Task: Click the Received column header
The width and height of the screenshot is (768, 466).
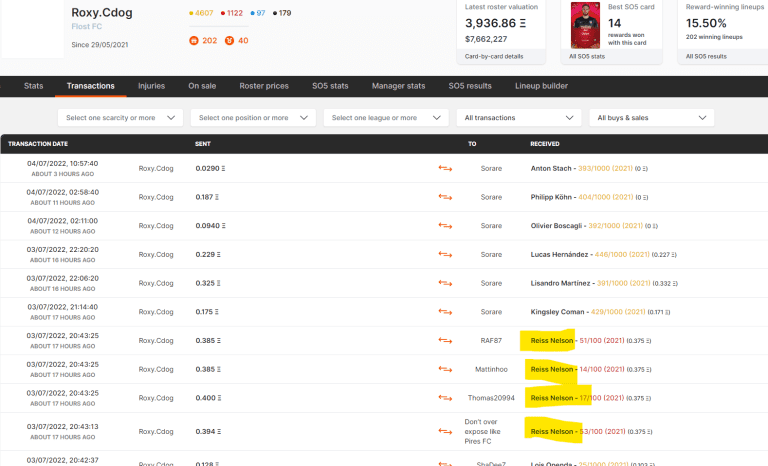Action: coord(545,144)
